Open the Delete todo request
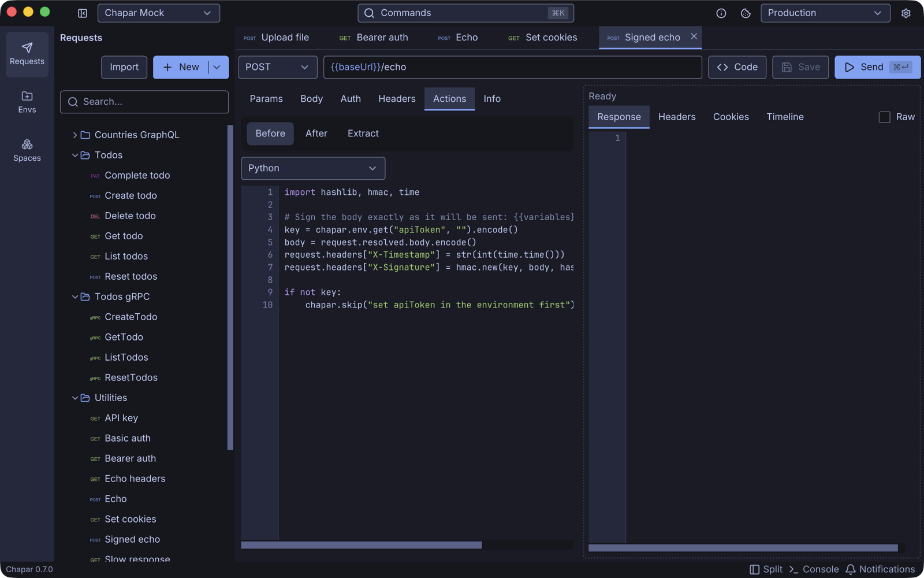Image resolution: width=924 pixels, height=578 pixels. click(x=131, y=216)
